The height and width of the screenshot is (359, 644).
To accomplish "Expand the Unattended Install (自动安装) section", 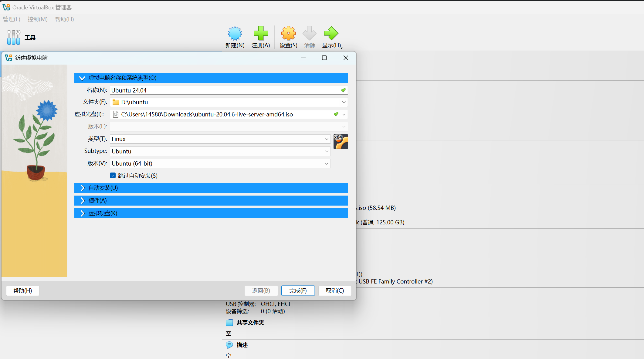I will pos(211,188).
